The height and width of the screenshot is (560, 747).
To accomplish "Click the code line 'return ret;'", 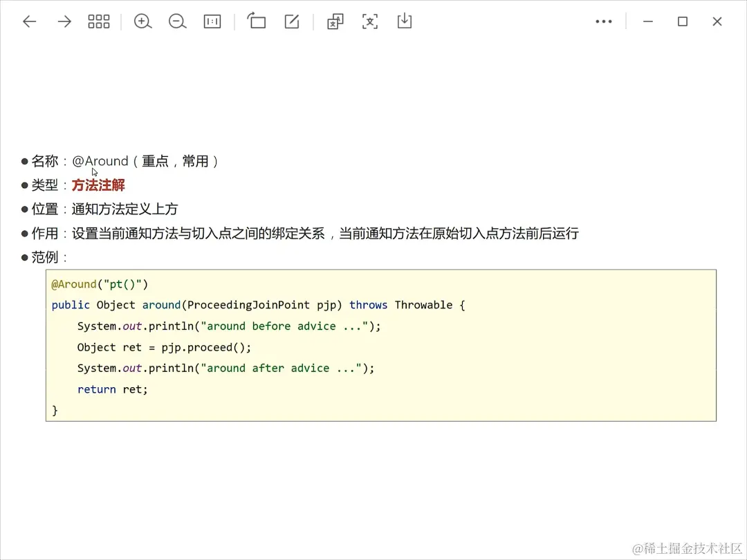I will (113, 389).
